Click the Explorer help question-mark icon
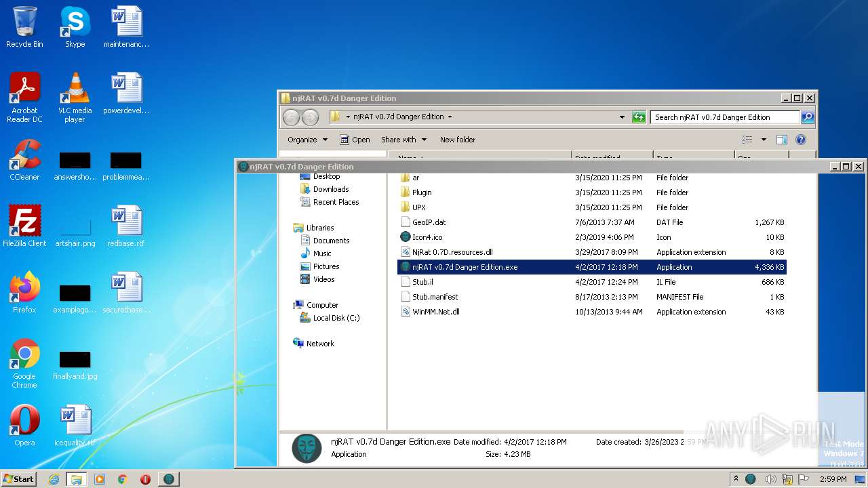The image size is (868, 488). 801,140
